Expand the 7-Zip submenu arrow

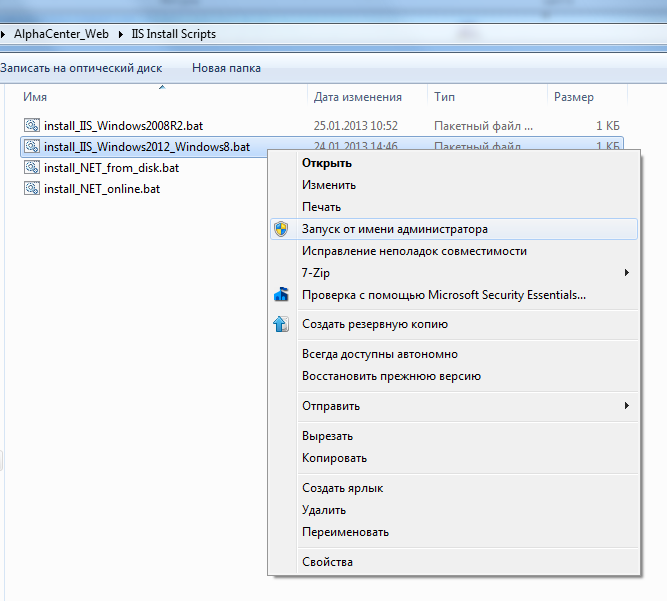pos(627,273)
